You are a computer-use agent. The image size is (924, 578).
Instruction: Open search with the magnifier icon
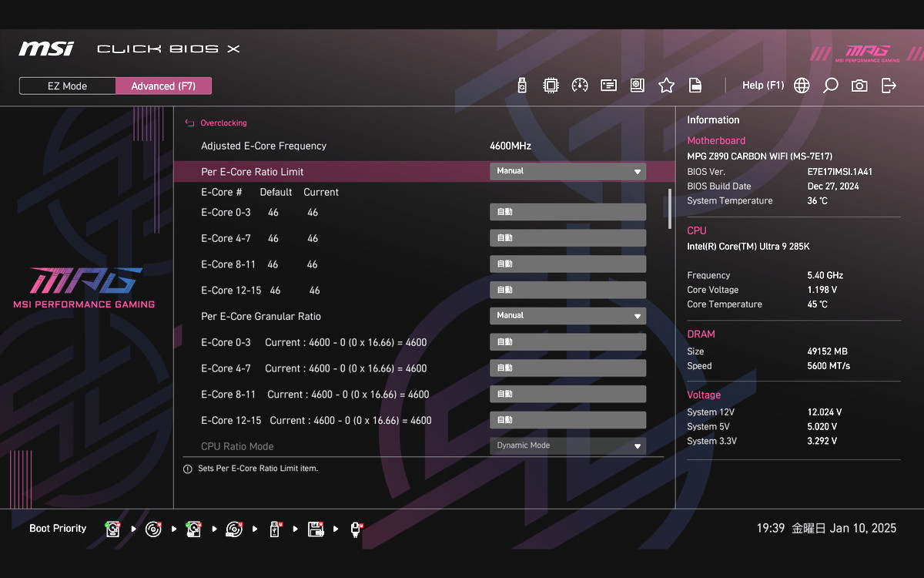(830, 86)
